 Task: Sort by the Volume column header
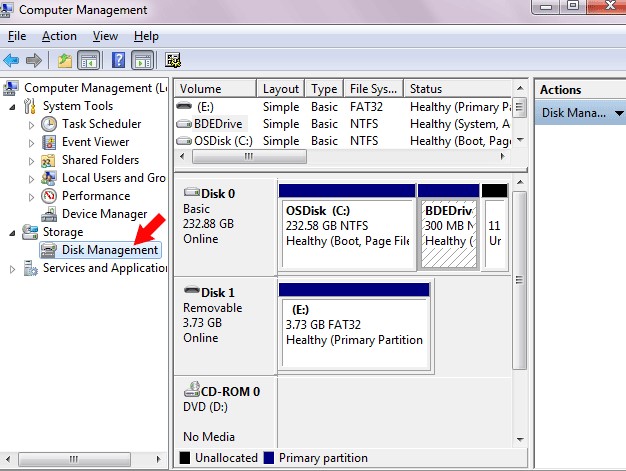tap(216, 89)
